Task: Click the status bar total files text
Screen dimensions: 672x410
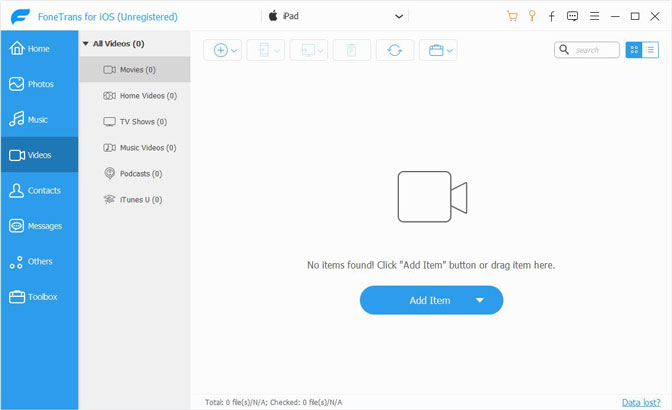Action: pos(273,402)
